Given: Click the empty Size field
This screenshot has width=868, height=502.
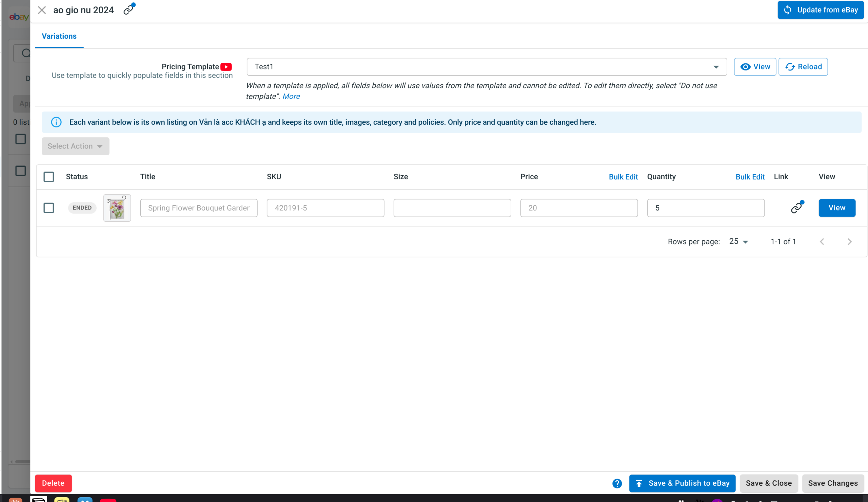Looking at the screenshot, I should point(452,208).
